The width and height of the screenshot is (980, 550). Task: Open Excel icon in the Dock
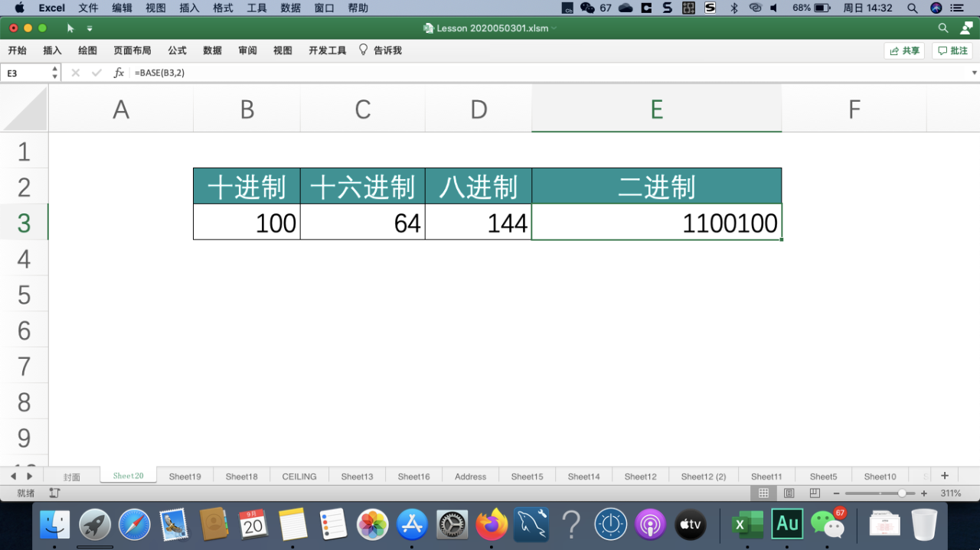tap(746, 524)
